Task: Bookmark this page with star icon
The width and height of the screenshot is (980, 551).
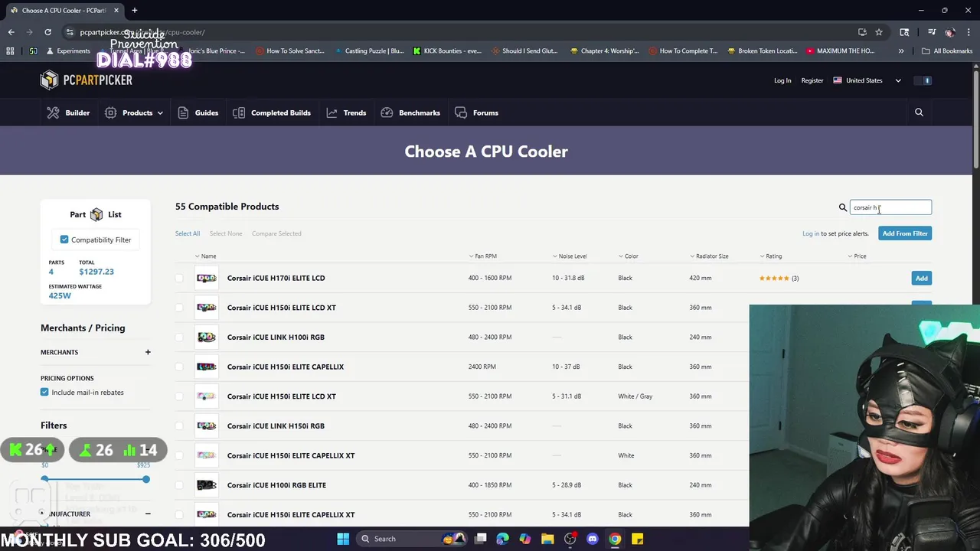Action: (x=879, y=32)
